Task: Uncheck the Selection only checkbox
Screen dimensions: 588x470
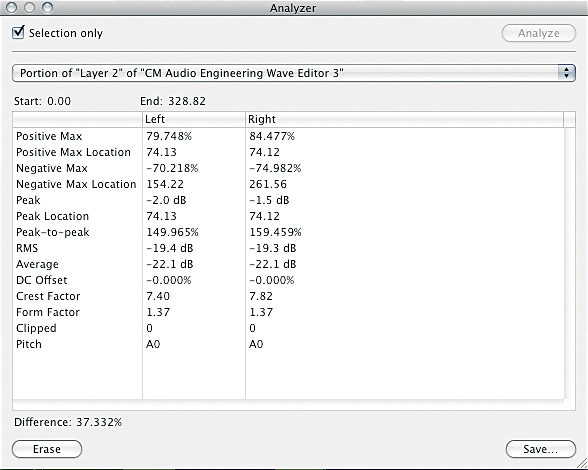Action: click(x=18, y=33)
